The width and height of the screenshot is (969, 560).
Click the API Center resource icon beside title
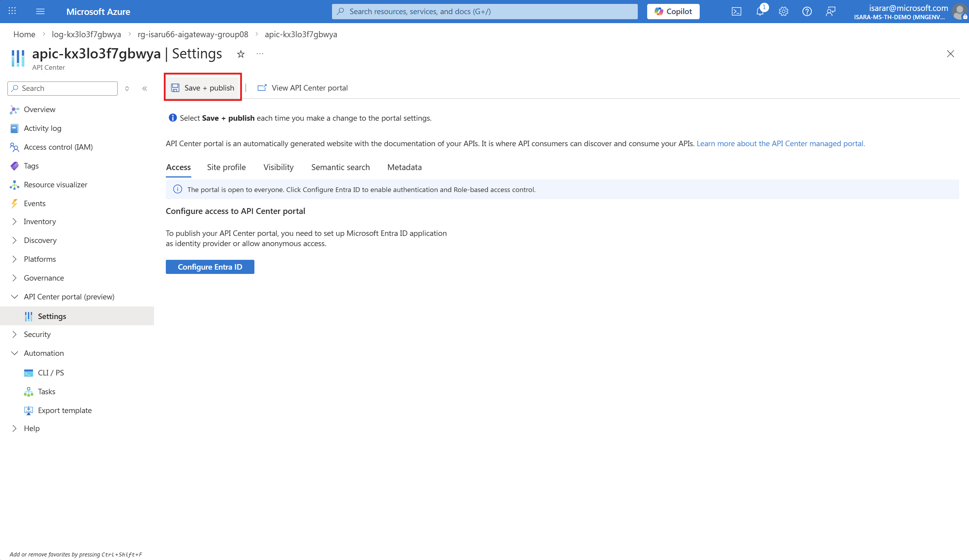coord(18,58)
